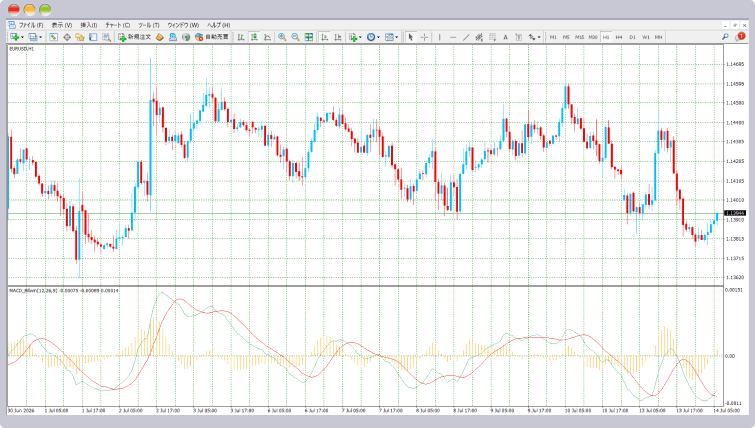Expand the Templates dropdown arrow
755x428 pixels.
click(397, 37)
